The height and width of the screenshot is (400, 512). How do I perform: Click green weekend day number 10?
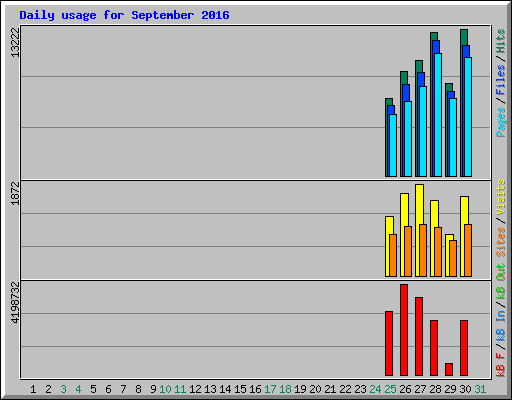165,389
